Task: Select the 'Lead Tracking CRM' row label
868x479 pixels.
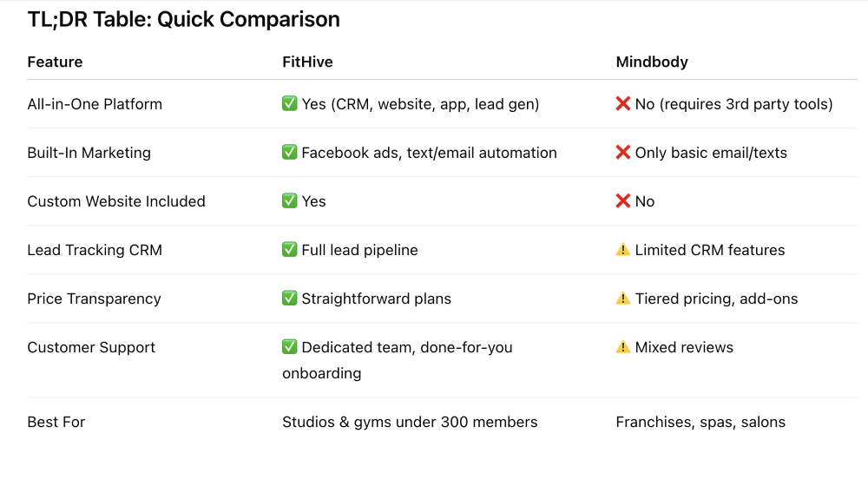Action: click(95, 250)
